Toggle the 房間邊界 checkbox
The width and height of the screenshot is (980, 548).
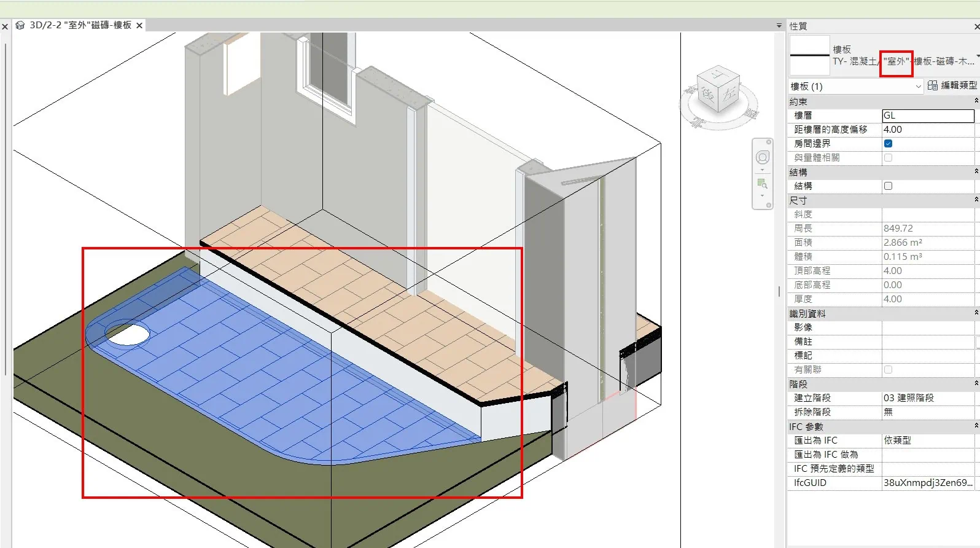pos(888,144)
